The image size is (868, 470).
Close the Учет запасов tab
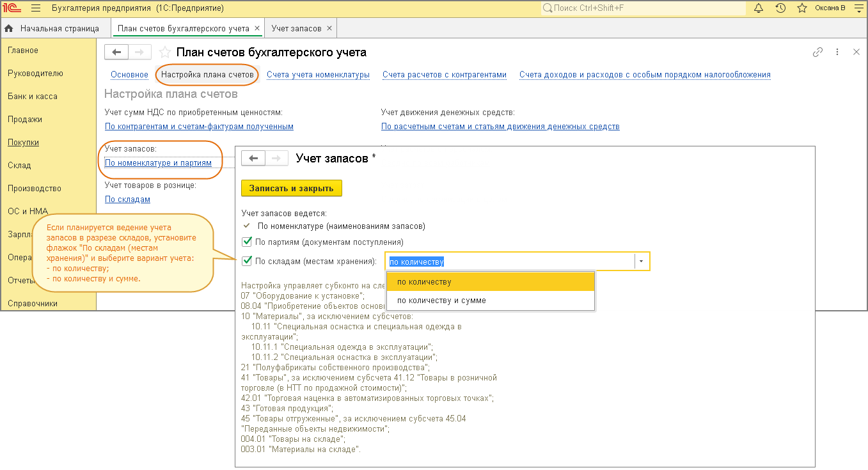click(329, 29)
